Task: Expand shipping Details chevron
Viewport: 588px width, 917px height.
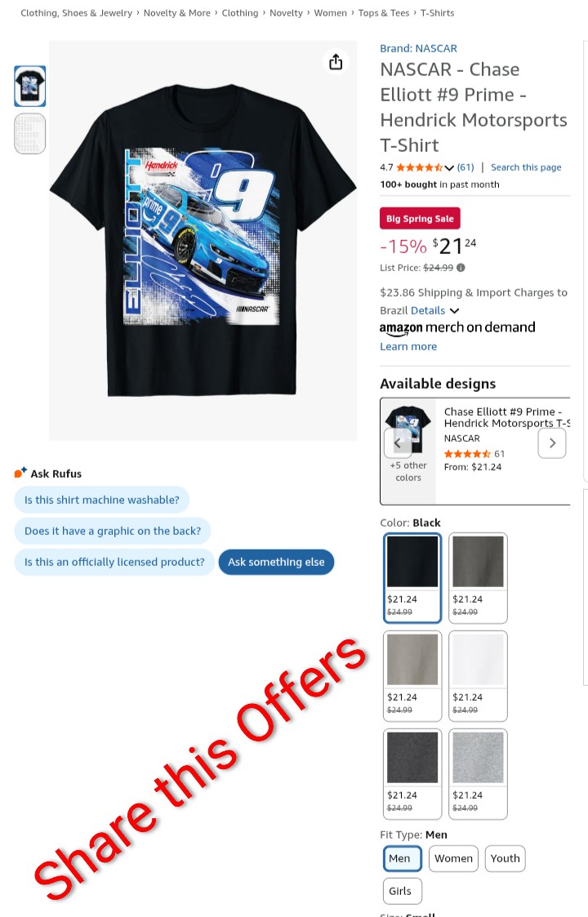Action: coord(455,311)
